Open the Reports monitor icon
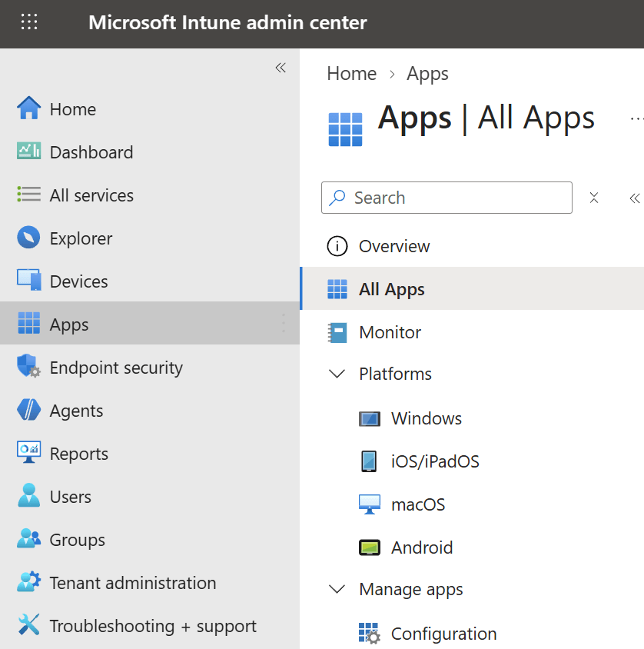The height and width of the screenshot is (649, 644). click(x=28, y=452)
